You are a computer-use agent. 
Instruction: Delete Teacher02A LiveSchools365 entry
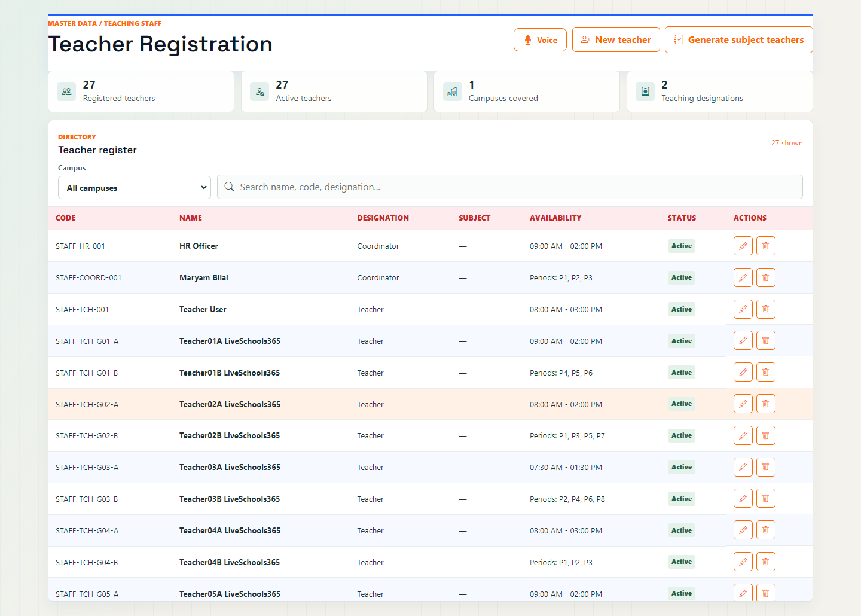765,404
